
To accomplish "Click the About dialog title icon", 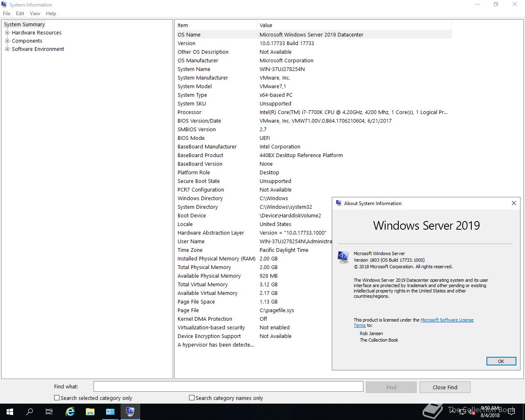I will [339, 203].
